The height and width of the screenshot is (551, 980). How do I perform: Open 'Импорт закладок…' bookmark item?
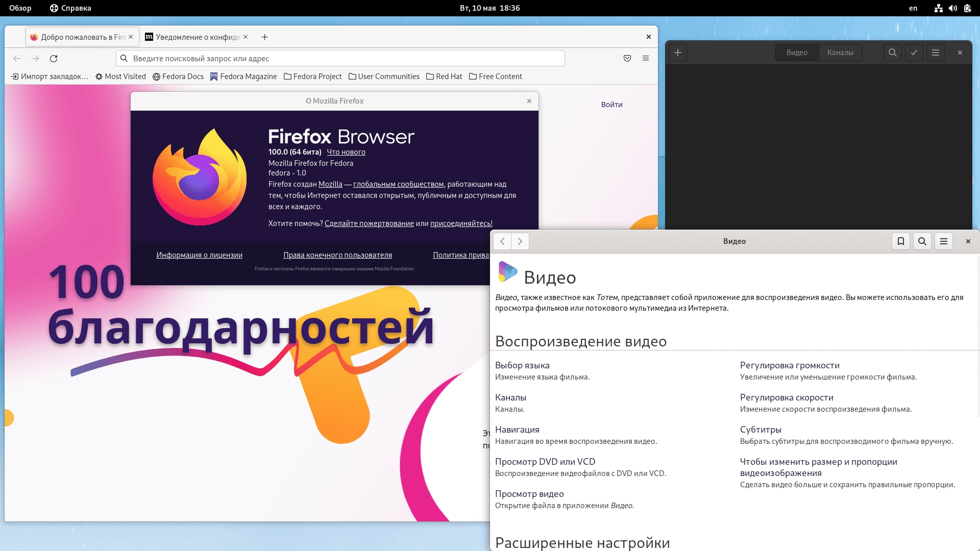[x=50, y=77]
